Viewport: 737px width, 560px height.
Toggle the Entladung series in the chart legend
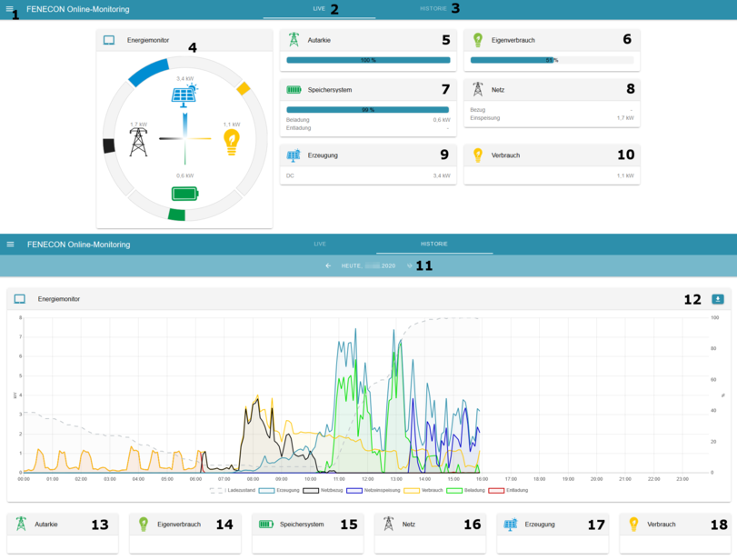(508, 490)
